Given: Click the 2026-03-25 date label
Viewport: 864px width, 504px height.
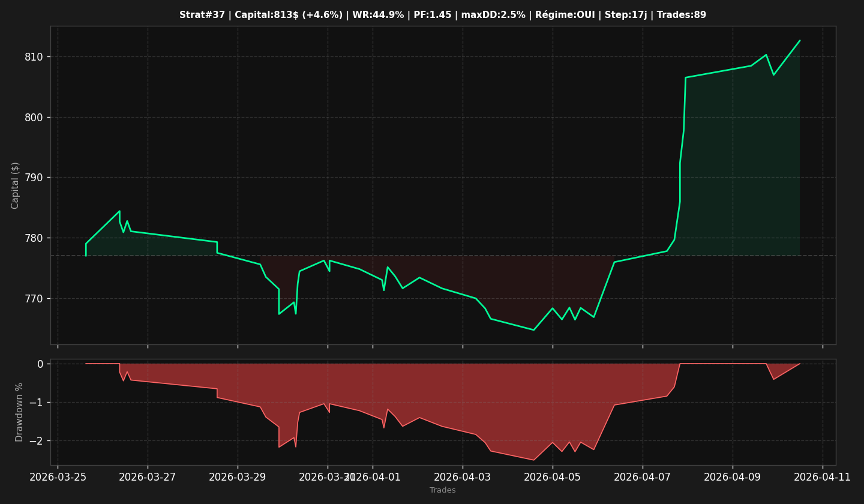Looking at the screenshot, I should point(58,477).
